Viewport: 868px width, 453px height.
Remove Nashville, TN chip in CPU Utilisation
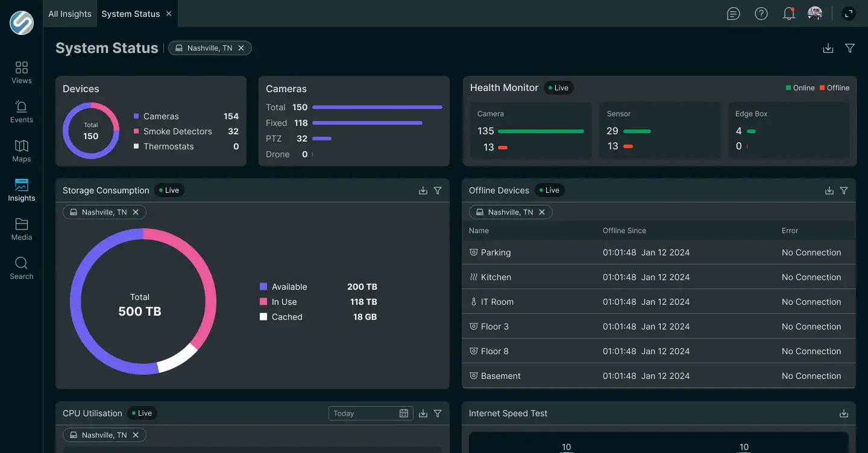pyautogui.click(x=136, y=435)
